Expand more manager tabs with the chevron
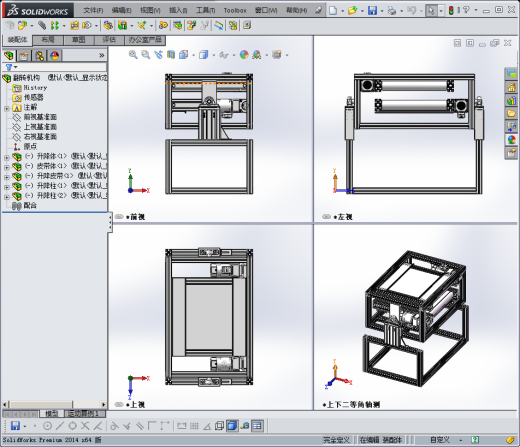This screenshot has width=520, height=447. [102, 55]
